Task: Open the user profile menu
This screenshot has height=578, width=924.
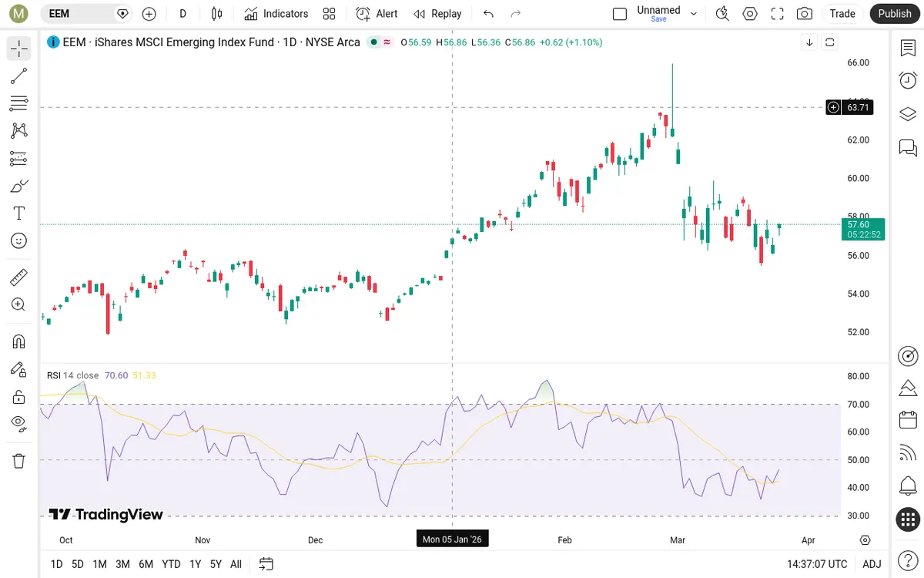Action: (18, 14)
